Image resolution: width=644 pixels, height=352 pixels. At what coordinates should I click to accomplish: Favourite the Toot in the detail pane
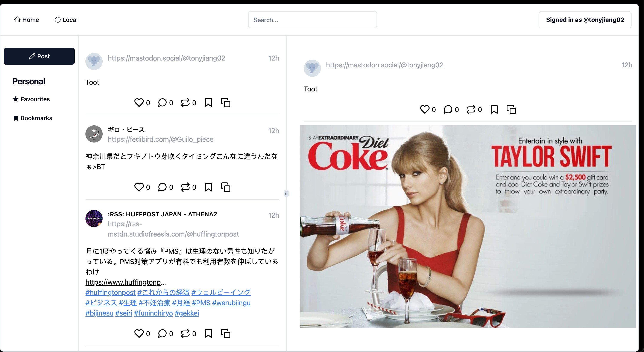point(424,109)
